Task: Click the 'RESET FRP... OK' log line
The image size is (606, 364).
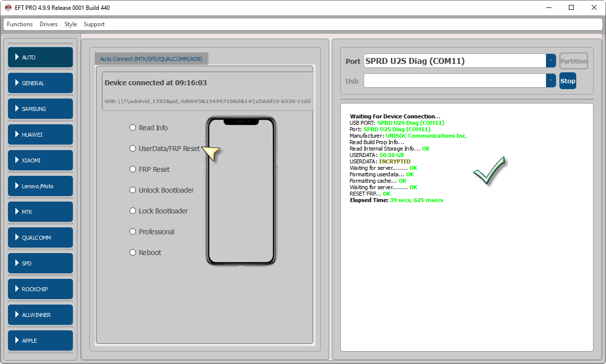Action: pos(370,194)
